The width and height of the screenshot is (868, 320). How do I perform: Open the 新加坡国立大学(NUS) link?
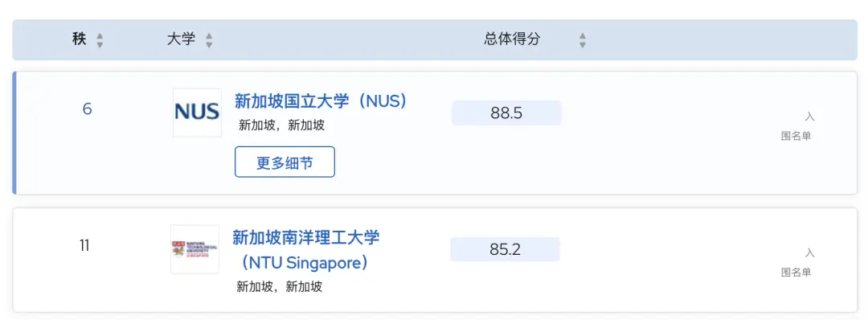tap(321, 101)
